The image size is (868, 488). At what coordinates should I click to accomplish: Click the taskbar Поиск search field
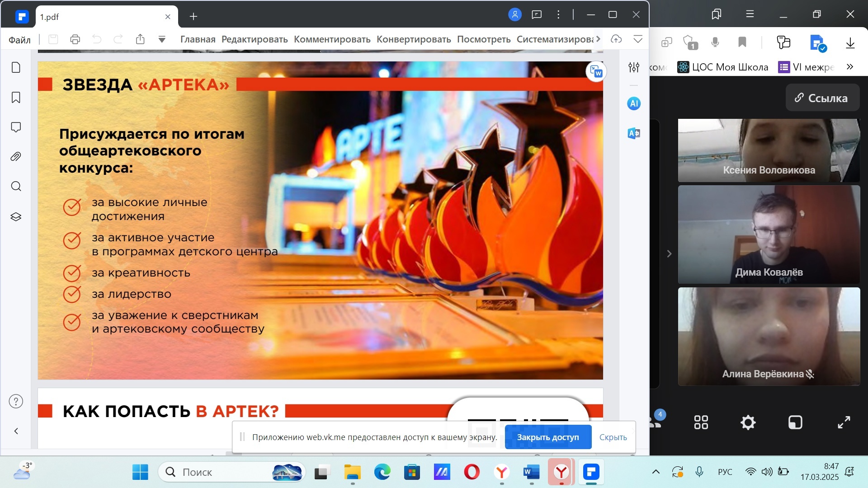coord(231,472)
